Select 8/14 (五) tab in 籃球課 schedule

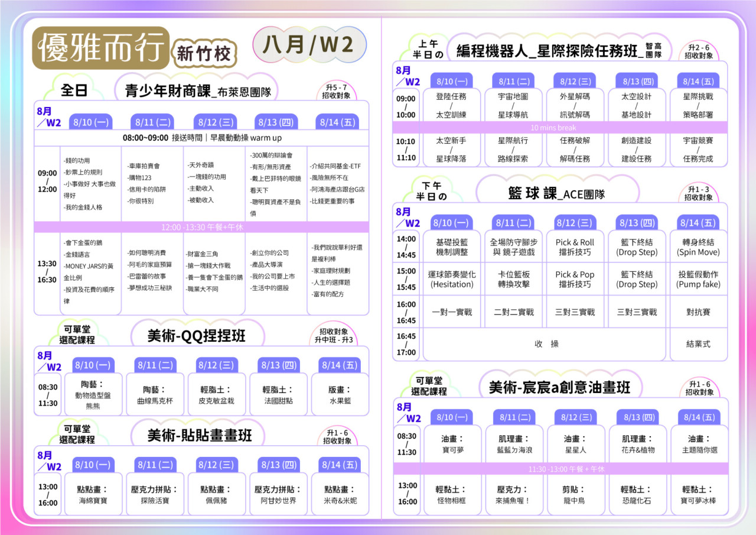pyautogui.click(x=698, y=223)
